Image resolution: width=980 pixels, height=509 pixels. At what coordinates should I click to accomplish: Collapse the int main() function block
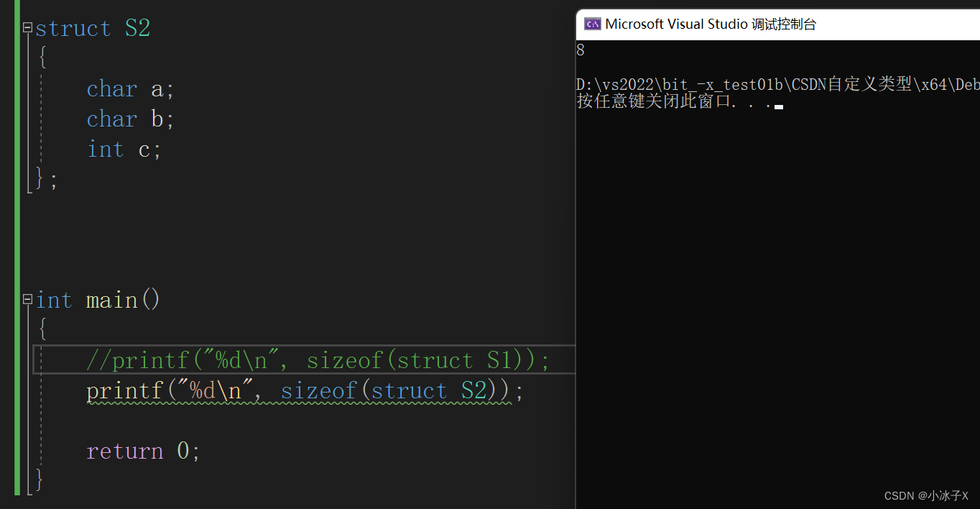pos(27,299)
